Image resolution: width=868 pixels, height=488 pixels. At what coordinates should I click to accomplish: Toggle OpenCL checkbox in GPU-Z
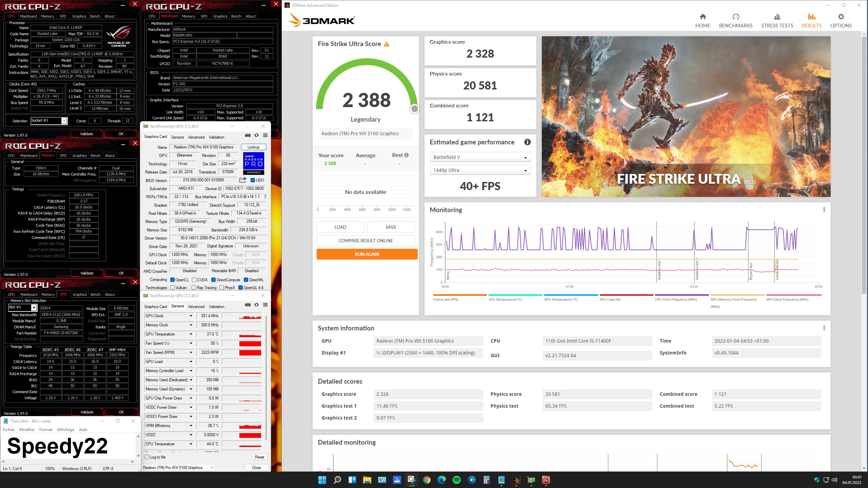[172, 280]
